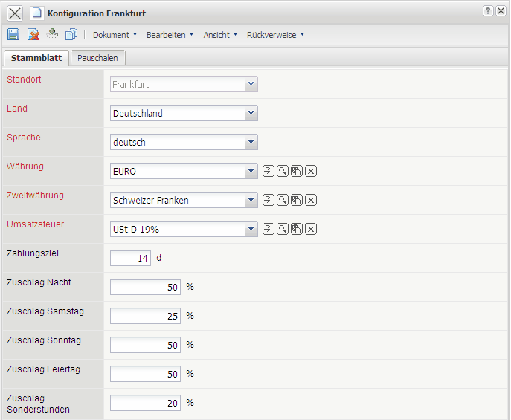This screenshot has width=511, height=420.
Task: Switch to the Pauschalen tab
Action: pyautogui.click(x=99, y=58)
